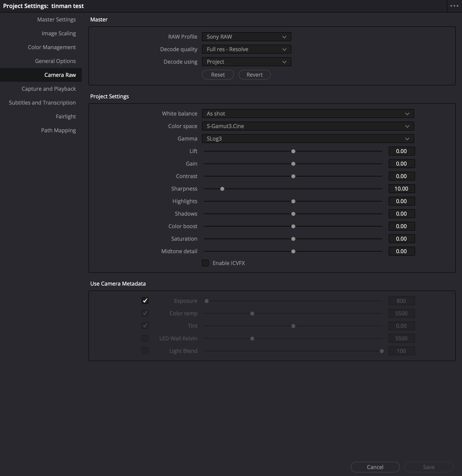Click the Contrast value field
Screen dimensions: 462x476
(x=401, y=176)
